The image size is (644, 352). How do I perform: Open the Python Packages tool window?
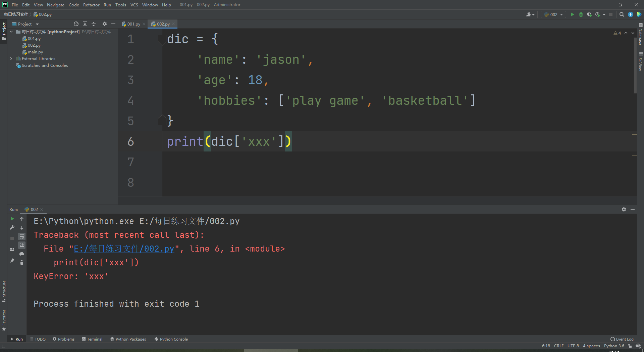pyautogui.click(x=128, y=339)
